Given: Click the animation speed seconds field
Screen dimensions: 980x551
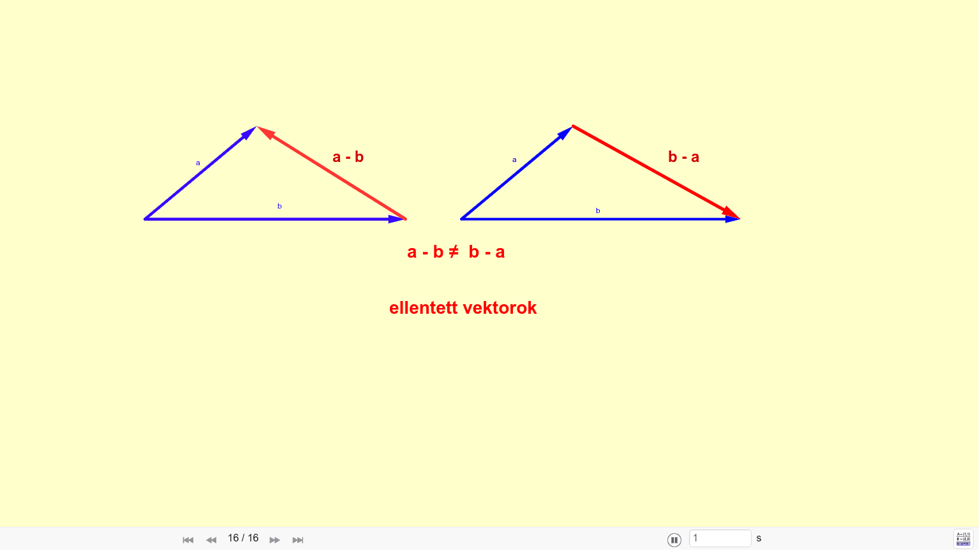Looking at the screenshot, I should [x=720, y=538].
